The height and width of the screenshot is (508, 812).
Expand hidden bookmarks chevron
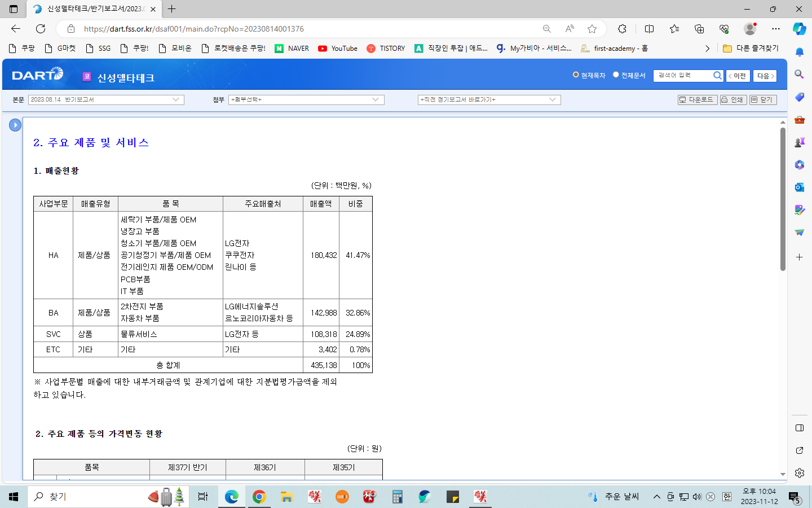[707, 49]
